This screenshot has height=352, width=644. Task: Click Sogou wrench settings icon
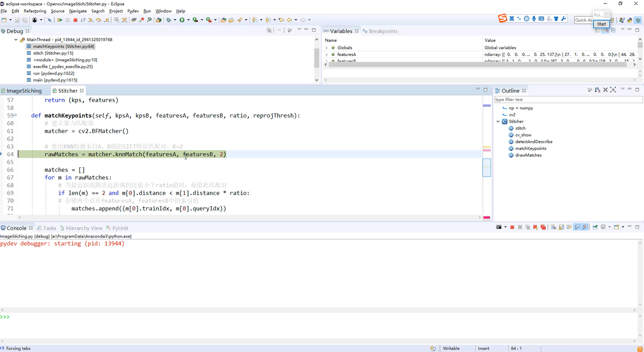pyautogui.click(x=564, y=18)
